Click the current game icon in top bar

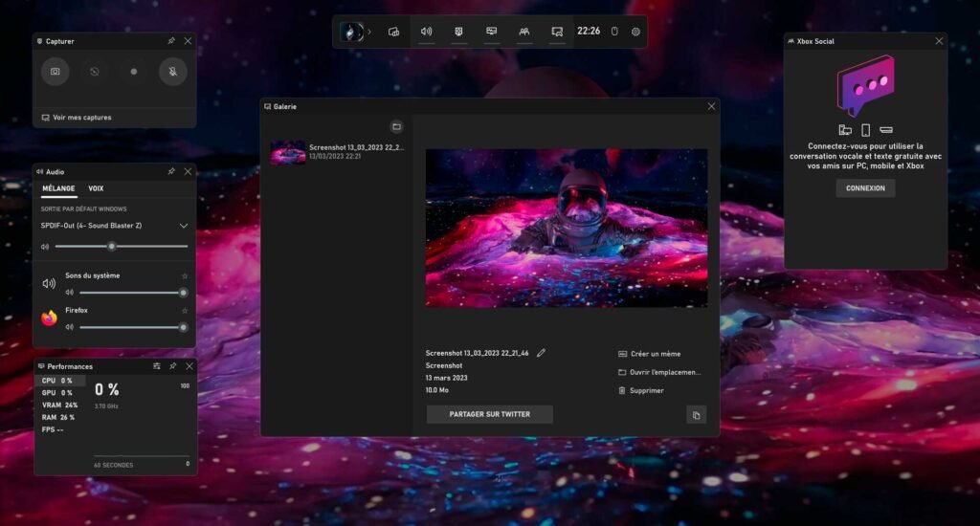pyautogui.click(x=352, y=32)
